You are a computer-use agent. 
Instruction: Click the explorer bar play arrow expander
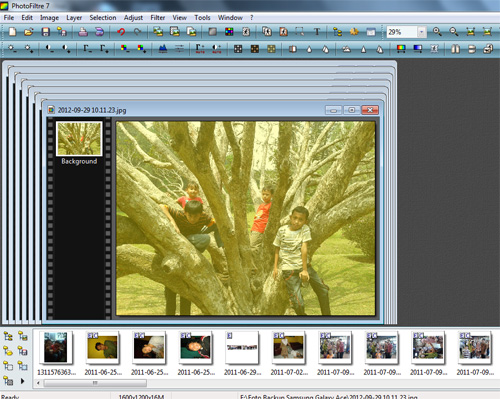tap(22, 381)
